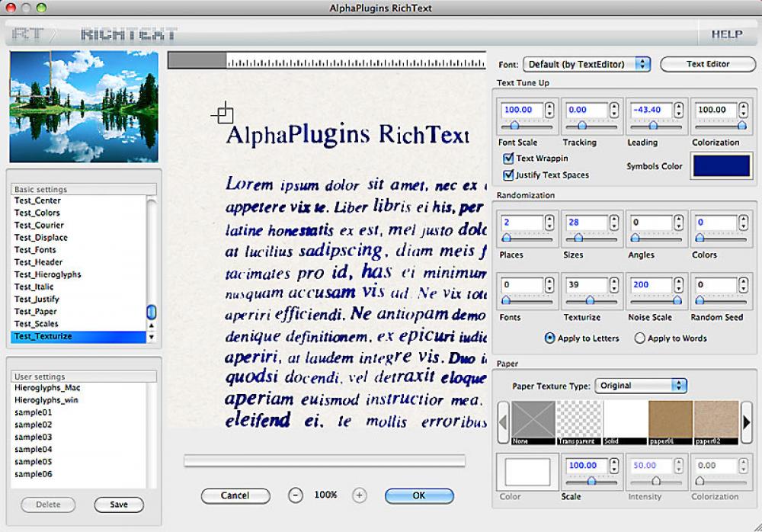Select sample03 in the User settings list
The width and height of the screenshot is (762, 532).
34,438
